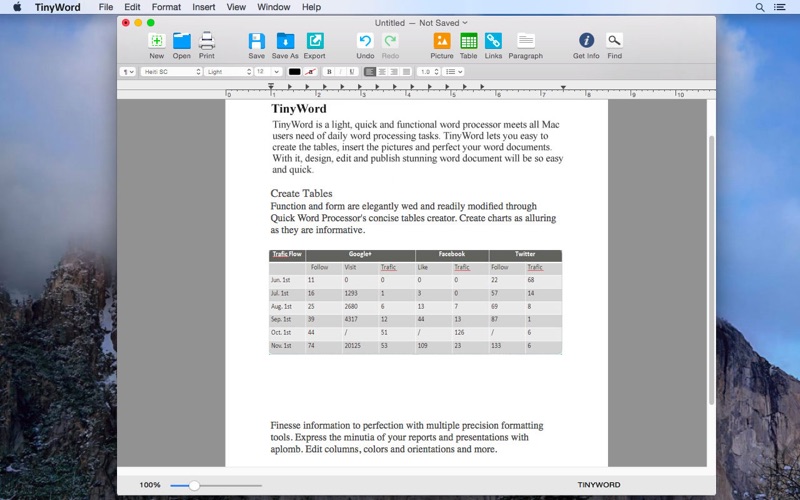This screenshot has width=800, height=500.
Task: Expand the title Not Saved chevron
Action: [465, 23]
